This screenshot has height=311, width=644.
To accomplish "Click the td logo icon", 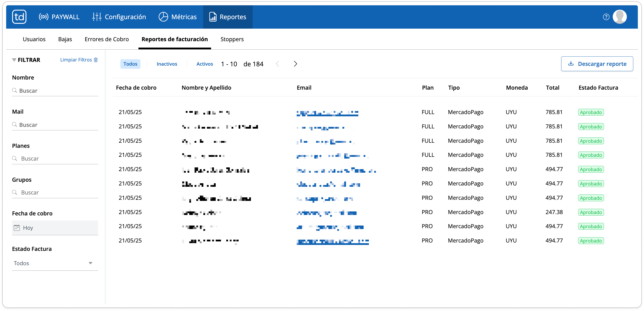I will click(x=19, y=17).
